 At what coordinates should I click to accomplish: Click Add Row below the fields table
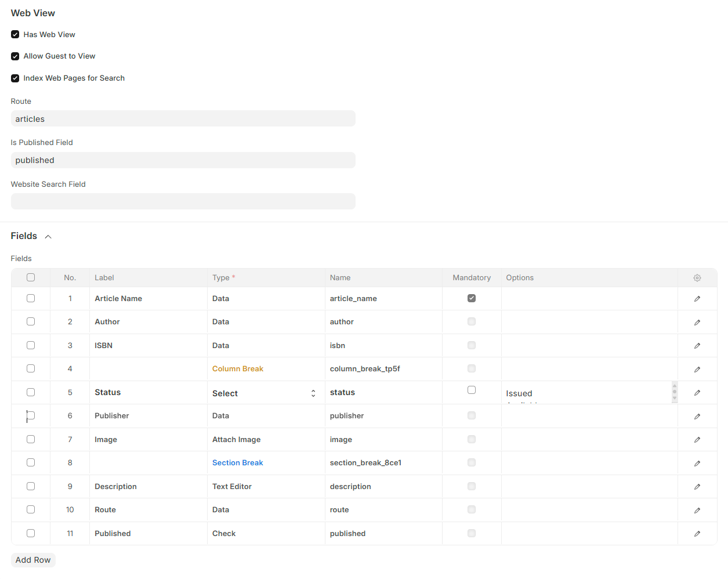(32, 559)
